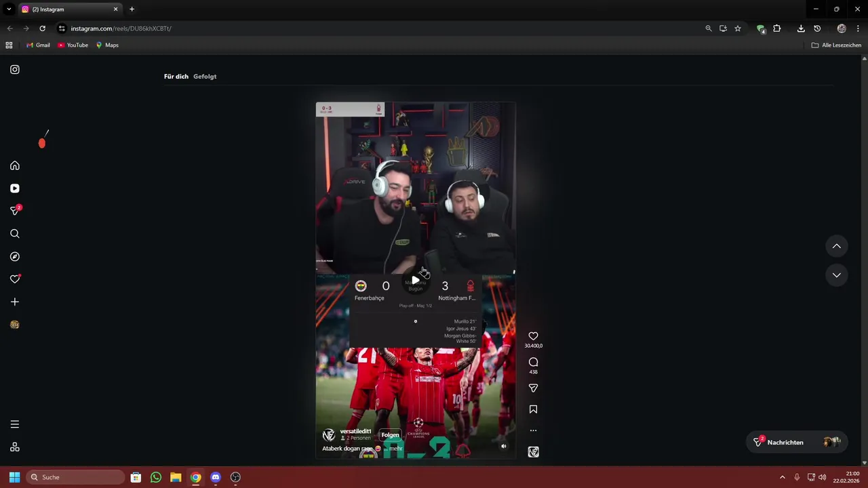The height and width of the screenshot is (488, 868).
Task: Open the Gmail bookmark
Action: (38, 45)
